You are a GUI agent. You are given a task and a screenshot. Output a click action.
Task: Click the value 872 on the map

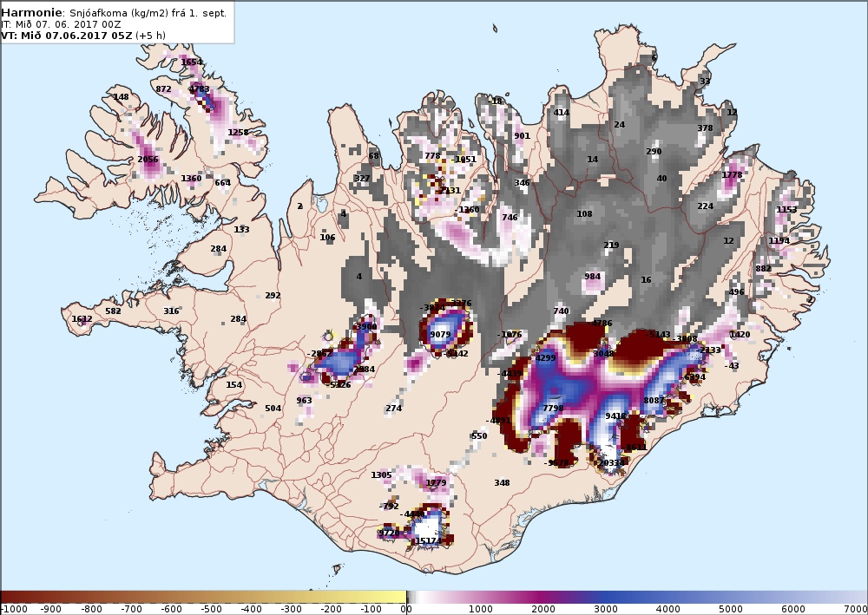[x=163, y=88]
